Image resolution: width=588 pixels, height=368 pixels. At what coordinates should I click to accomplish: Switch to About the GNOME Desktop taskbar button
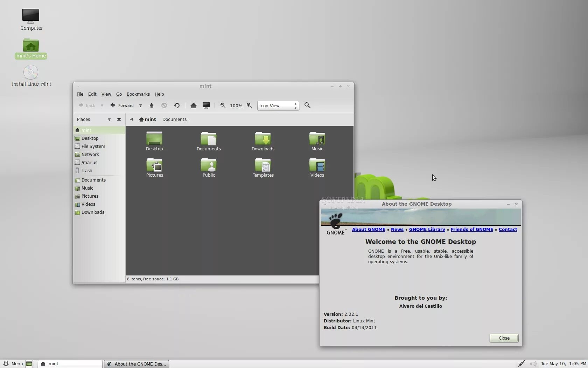point(136,364)
